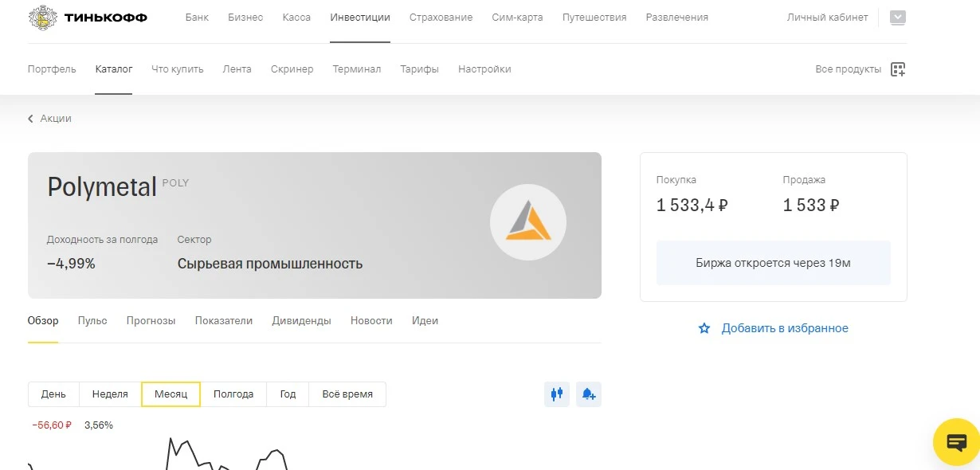The width and height of the screenshot is (980, 470).
Task: Open the chat support bubble
Action: (x=956, y=442)
